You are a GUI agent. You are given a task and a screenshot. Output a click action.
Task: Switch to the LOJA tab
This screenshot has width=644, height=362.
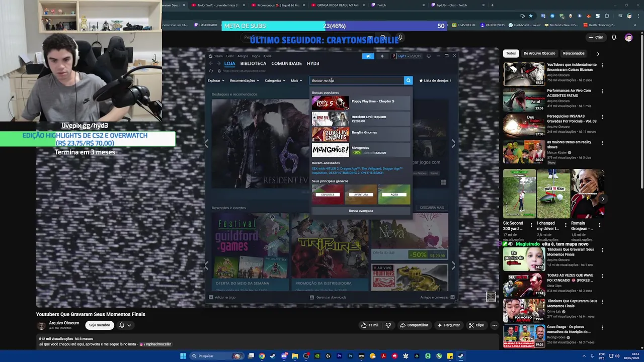click(230, 63)
